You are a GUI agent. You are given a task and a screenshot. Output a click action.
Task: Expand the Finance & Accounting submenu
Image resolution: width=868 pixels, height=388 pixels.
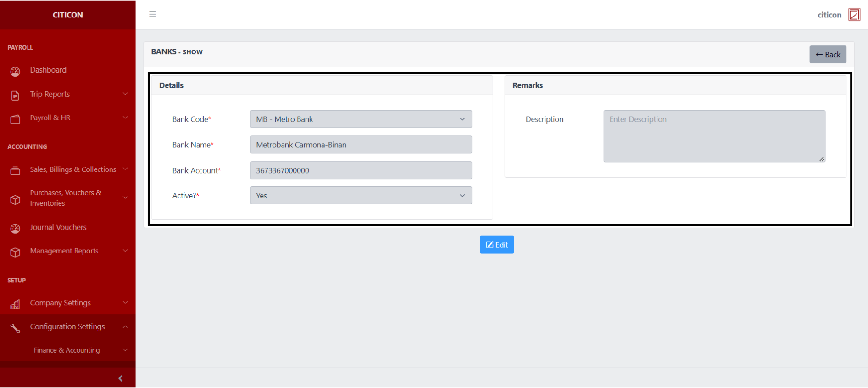(67, 350)
